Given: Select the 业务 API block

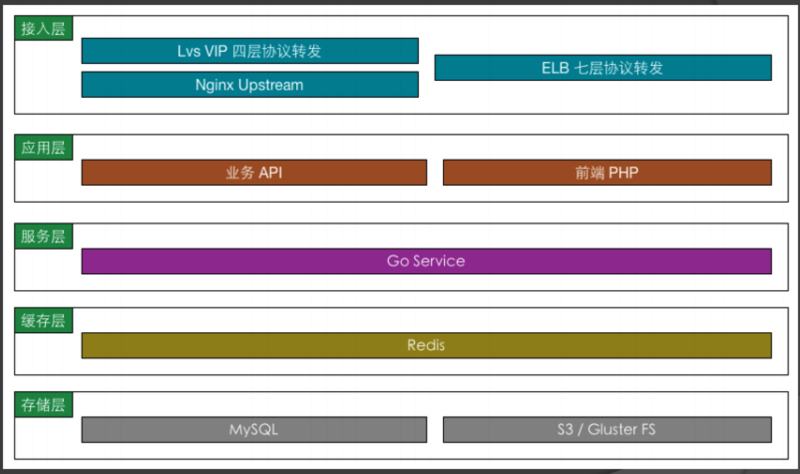Looking at the screenshot, I should tap(254, 172).
